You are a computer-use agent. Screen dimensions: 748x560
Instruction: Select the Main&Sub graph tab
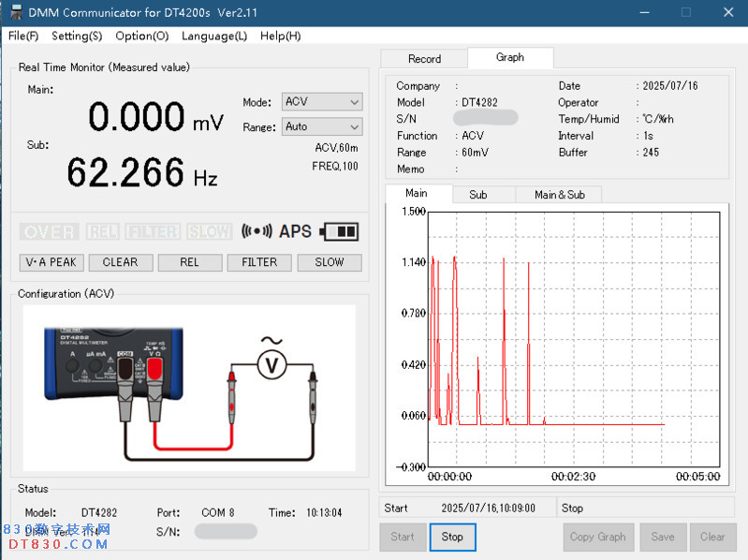point(559,195)
